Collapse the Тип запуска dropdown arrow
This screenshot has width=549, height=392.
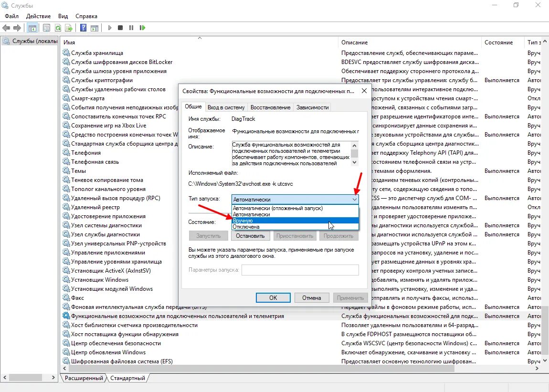coord(354,199)
